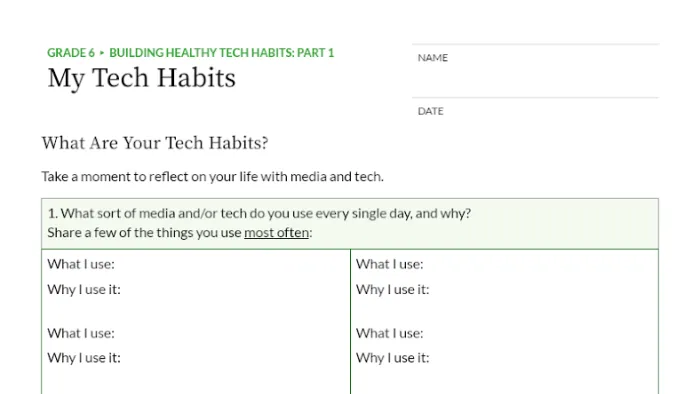Image resolution: width=700 pixels, height=394 pixels.
Task: Click the underlined 'most often' text
Action: pos(276,232)
